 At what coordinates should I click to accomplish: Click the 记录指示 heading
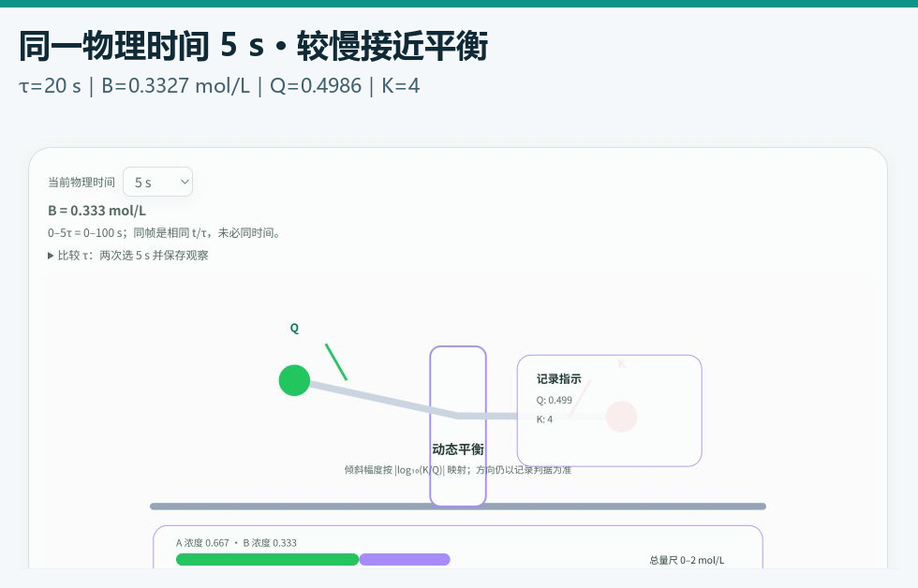pyautogui.click(x=559, y=379)
